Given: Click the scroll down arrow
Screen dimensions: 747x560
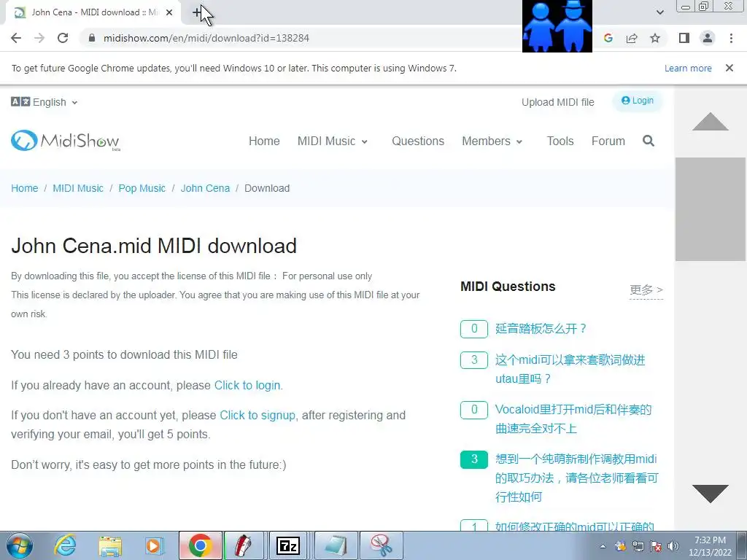Looking at the screenshot, I should pos(711,494).
